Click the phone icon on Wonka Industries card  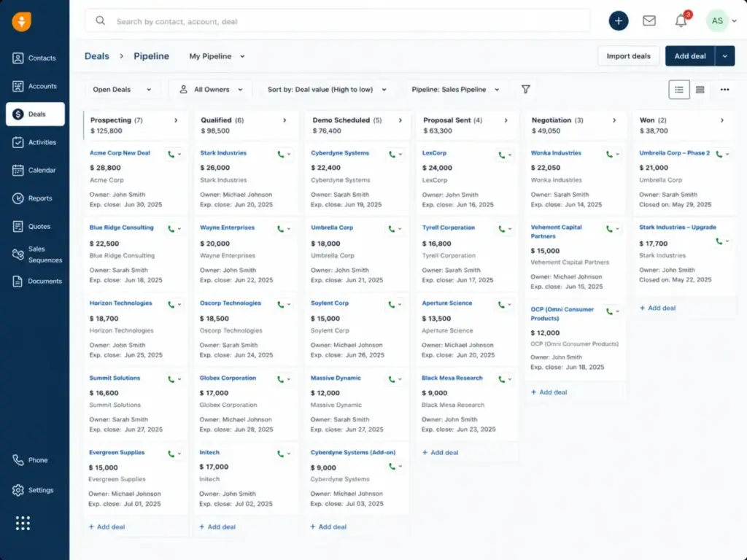tap(609, 155)
